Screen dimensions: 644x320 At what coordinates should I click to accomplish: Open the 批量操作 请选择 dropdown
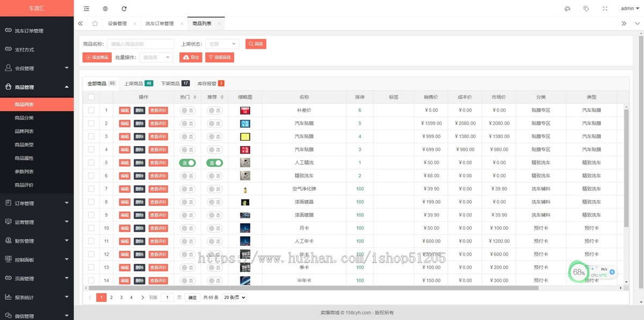tap(156, 57)
